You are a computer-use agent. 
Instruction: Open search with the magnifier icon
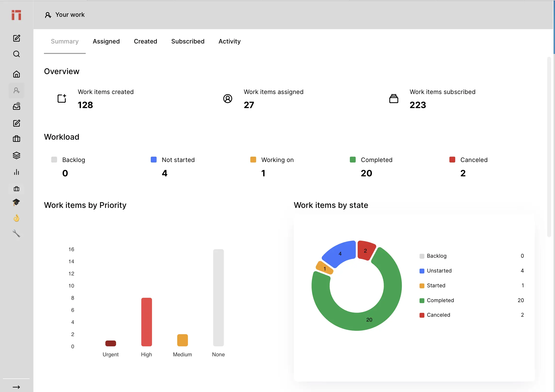(x=17, y=54)
